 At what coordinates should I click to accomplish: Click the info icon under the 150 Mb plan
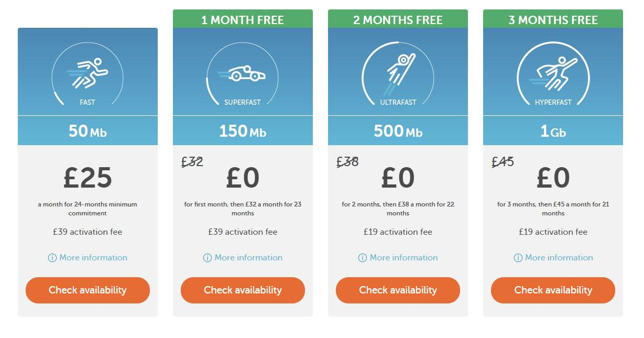point(208,258)
